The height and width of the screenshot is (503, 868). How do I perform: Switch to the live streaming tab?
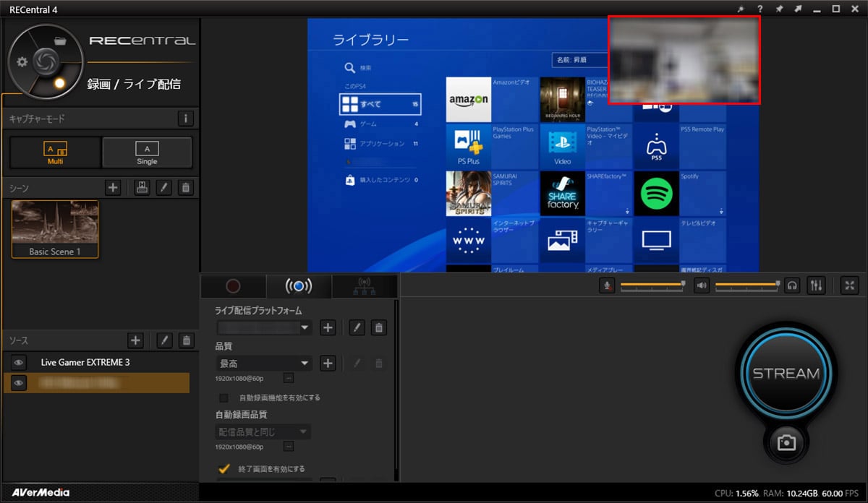point(299,286)
